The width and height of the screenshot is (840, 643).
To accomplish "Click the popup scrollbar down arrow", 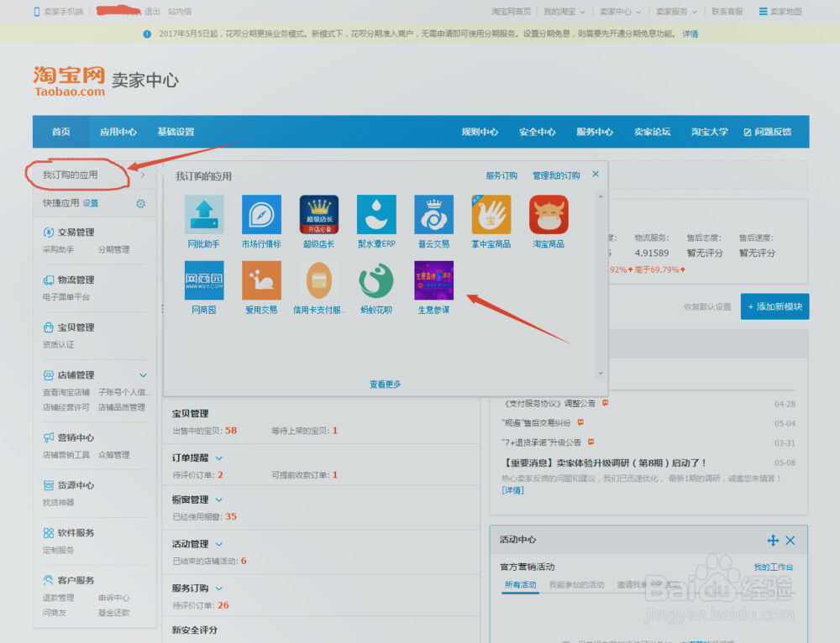I will click(x=601, y=374).
